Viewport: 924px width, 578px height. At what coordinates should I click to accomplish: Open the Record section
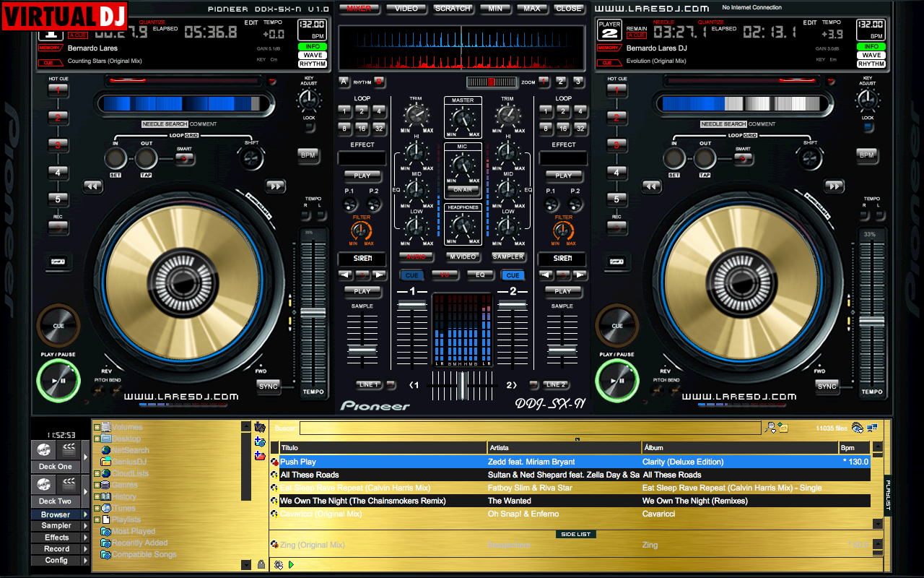(x=56, y=549)
